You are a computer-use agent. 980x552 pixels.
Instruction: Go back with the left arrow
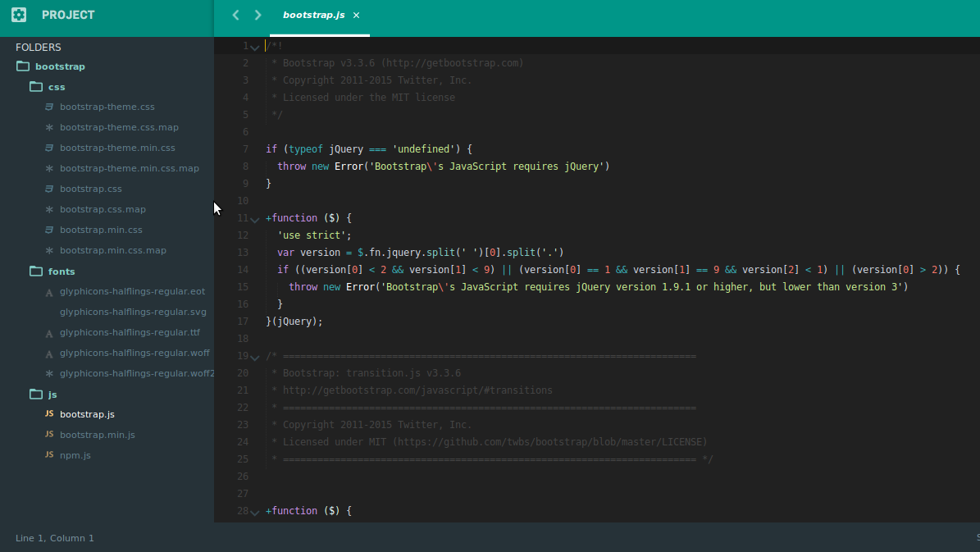[235, 15]
